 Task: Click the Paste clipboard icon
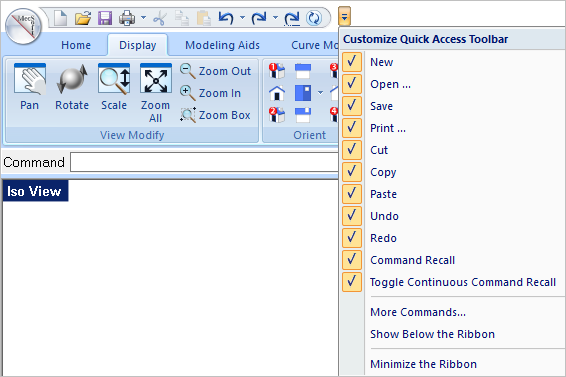[204, 18]
